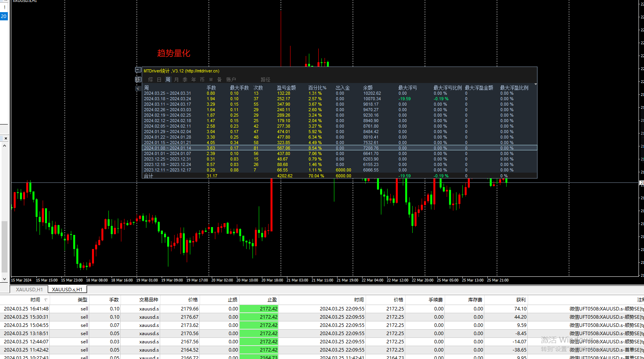Click the sort arrow in the 时间 header
644x359 pixels.
point(46,300)
